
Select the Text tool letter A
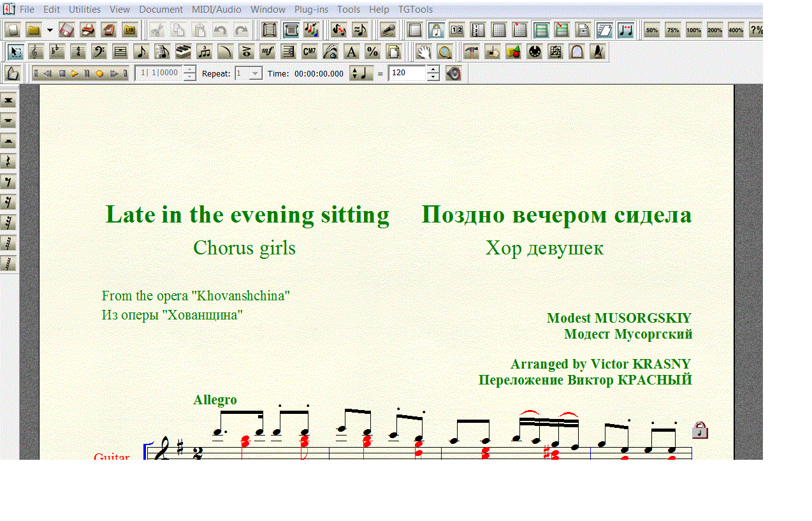pos(351,52)
